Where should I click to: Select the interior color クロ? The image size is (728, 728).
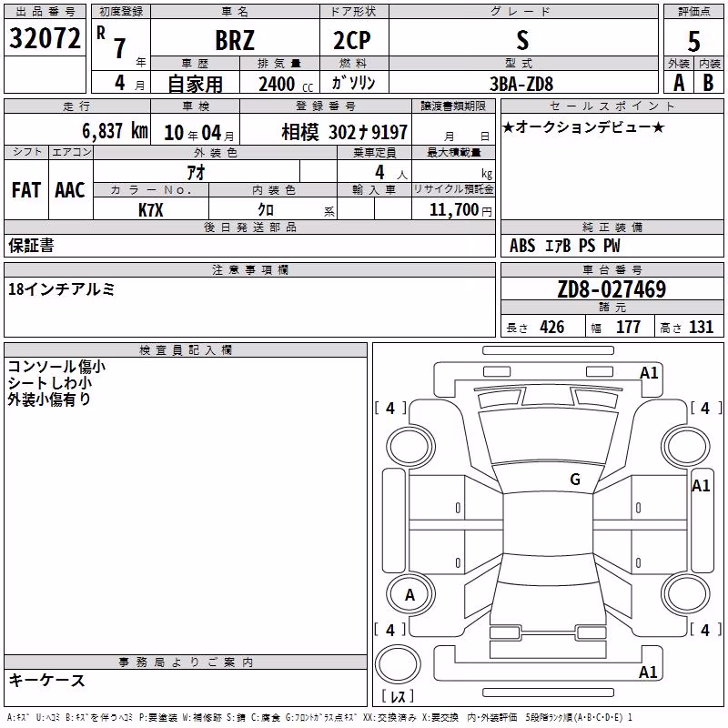point(266,210)
